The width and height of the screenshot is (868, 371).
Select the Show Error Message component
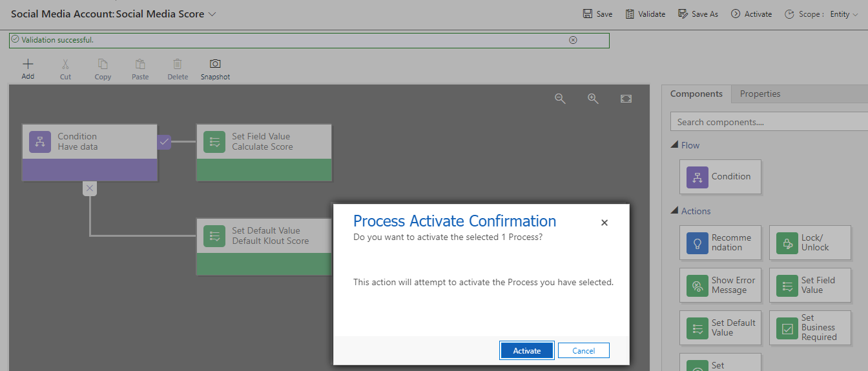click(720, 285)
